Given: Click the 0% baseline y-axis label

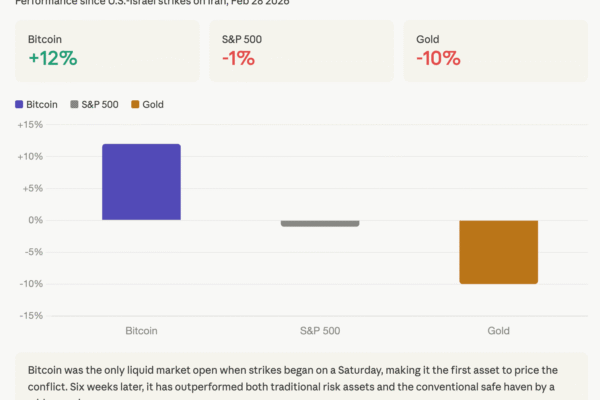Looking at the screenshot, I should pyautogui.click(x=35, y=220).
